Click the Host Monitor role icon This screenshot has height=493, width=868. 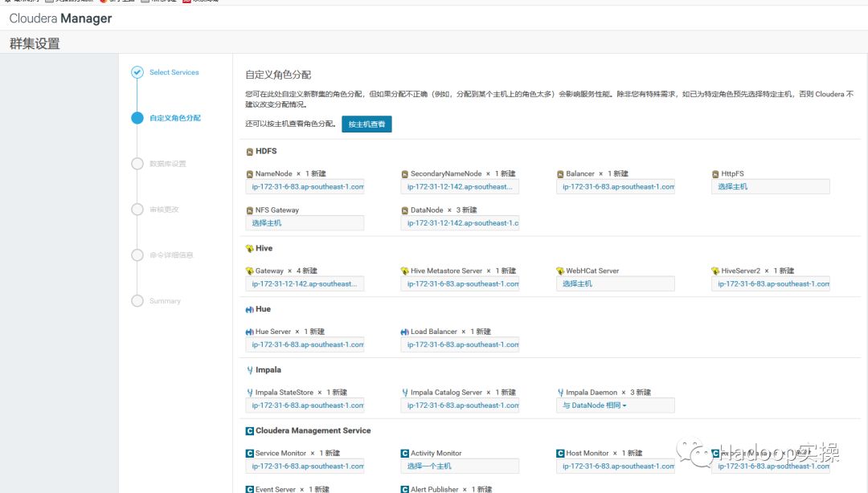[x=560, y=454]
